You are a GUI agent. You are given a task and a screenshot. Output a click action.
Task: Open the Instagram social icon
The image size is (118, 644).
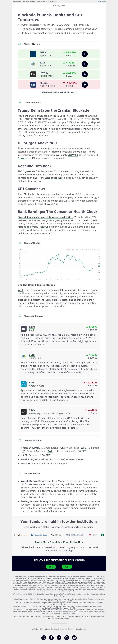pyautogui.click(x=67, y=638)
